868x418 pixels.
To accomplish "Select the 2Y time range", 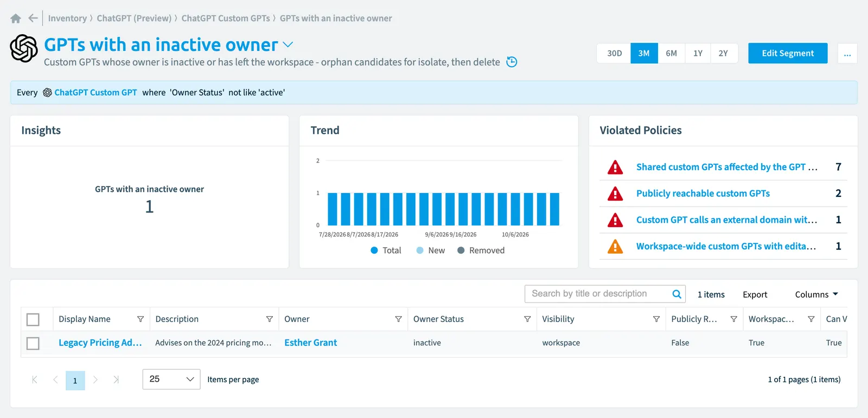I will coord(724,53).
